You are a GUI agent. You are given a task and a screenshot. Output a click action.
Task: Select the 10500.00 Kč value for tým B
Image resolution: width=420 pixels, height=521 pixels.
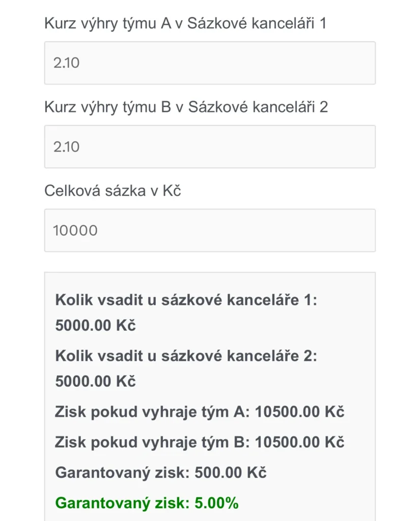[299, 442]
